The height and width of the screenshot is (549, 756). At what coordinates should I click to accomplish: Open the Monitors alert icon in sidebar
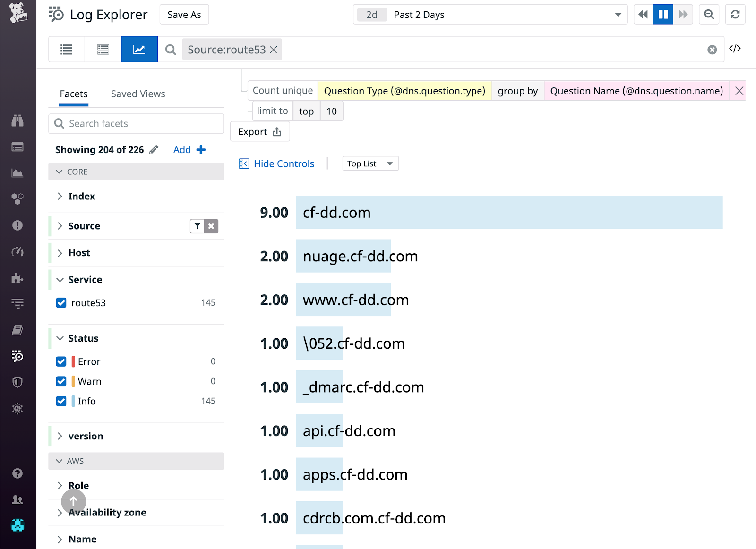click(18, 225)
